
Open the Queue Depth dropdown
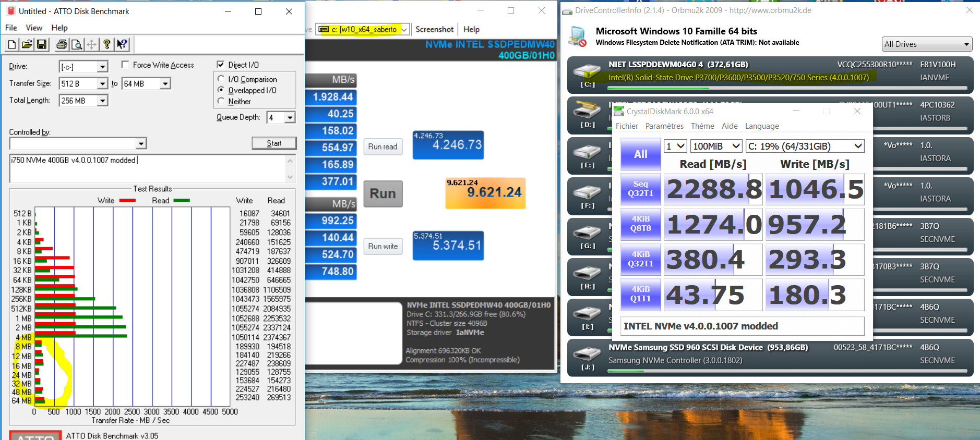click(290, 117)
